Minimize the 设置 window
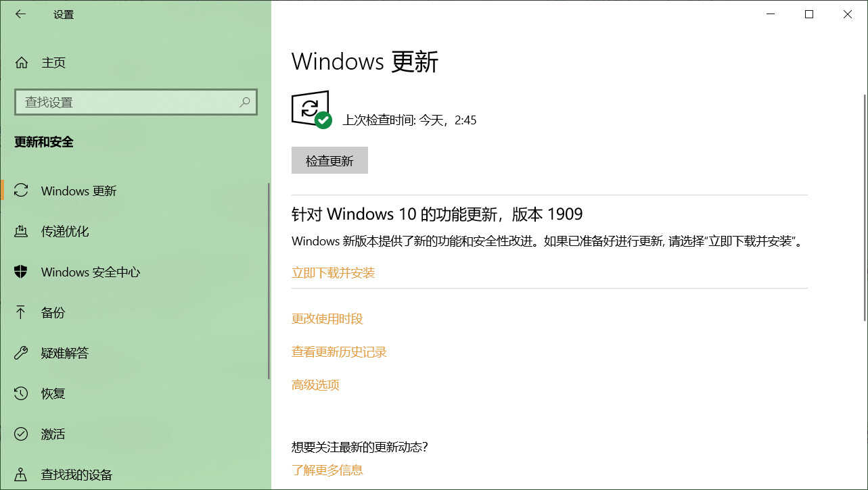Image resolution: width=868 pixels, height=490 pixels. pyautogui.click(x=770, y=14)
